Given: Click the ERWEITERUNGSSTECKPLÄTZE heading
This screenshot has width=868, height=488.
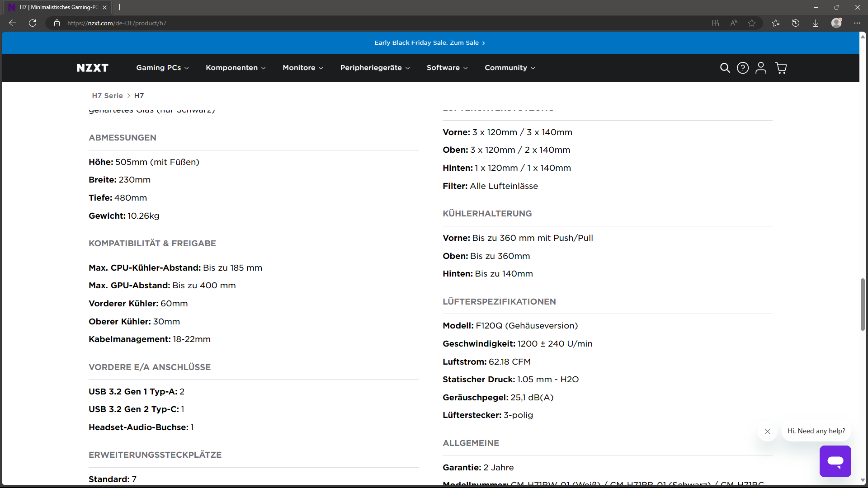Looking at the screenshot, I should pos(155,455).
